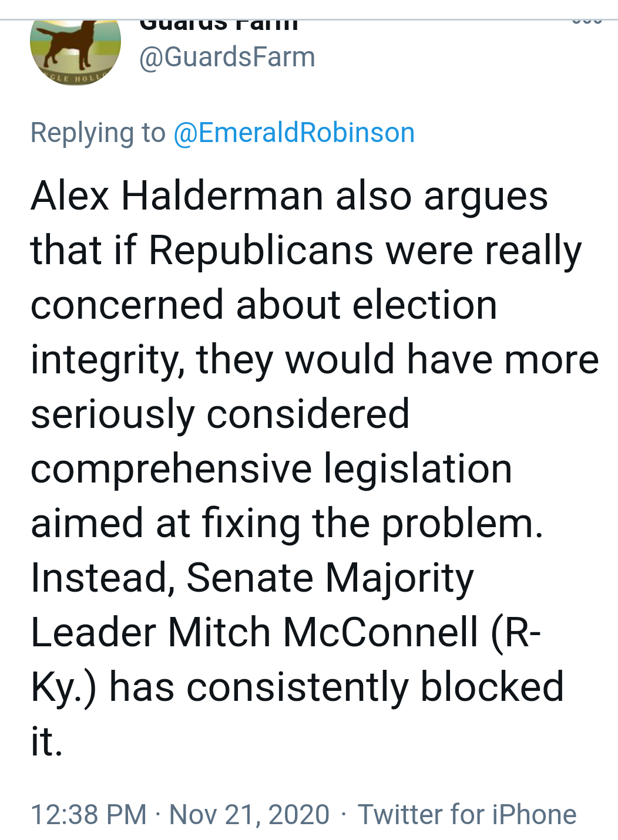Click the @GuardsFarm handle
The width and height of the screenshot is (618, 840).
click(227, 58)
